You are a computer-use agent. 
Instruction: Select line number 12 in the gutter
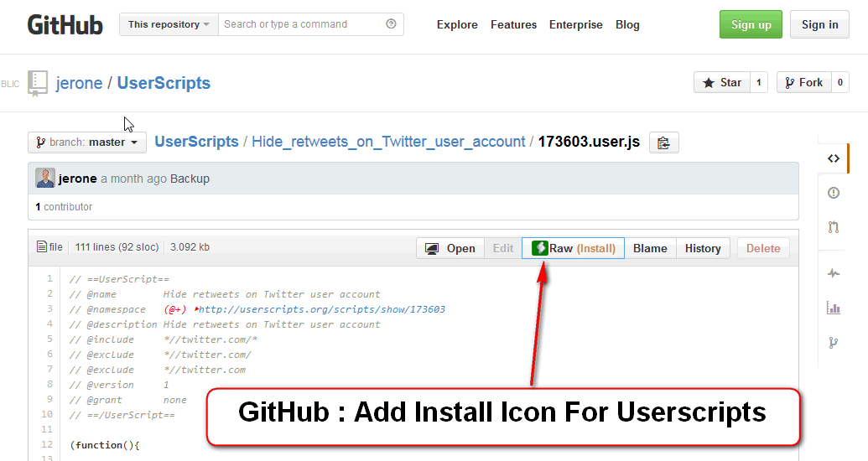pyautogui.click(x=46, y=444)
